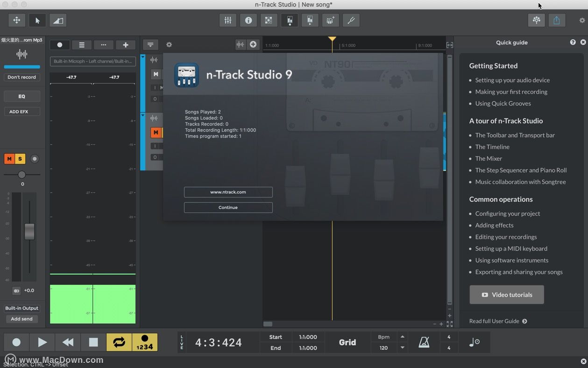This screenshot has height=368, width=588.
Task: Select the move/pan tool in the top toolbar
Action: coord(16,20)
